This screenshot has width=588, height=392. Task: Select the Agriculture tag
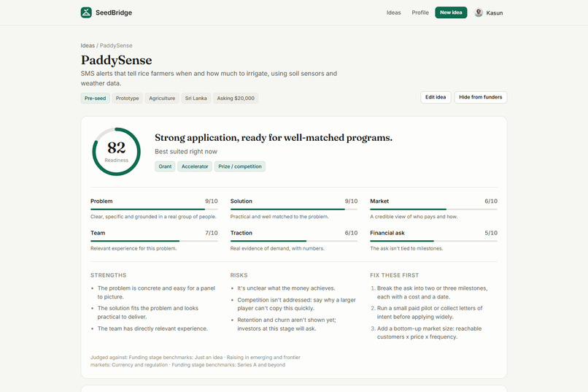click(162, 99)
